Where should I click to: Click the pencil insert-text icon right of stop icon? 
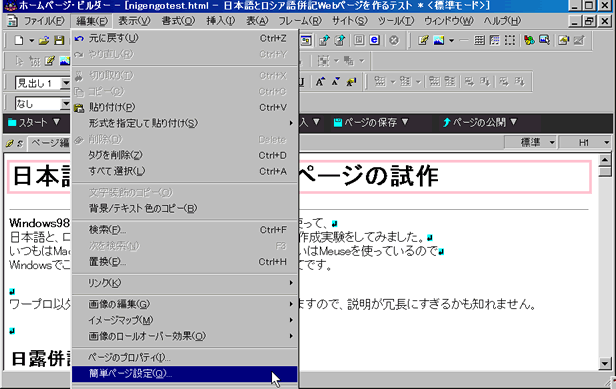[423, 40]
